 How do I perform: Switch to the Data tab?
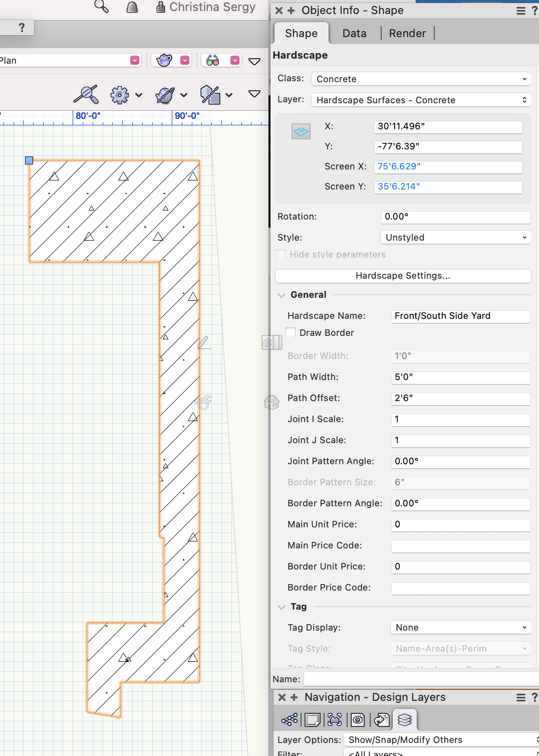click(x=354, y=34)
